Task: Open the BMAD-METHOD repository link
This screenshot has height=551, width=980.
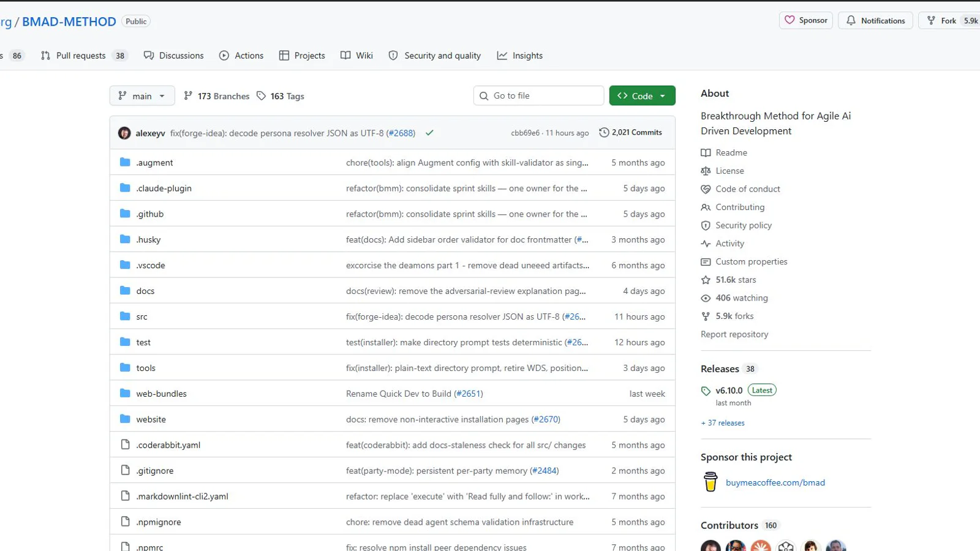Action: pos(69,21)
